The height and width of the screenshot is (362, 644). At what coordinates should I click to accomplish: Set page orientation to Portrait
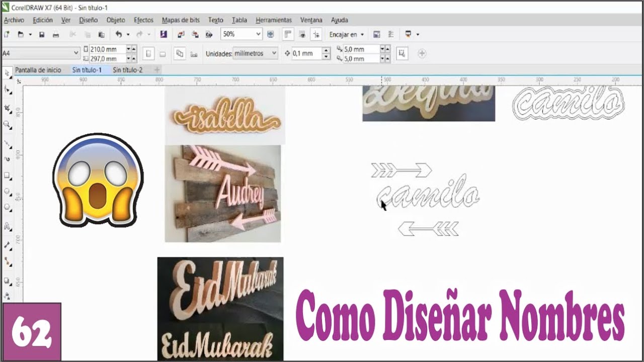pos(149,53)
